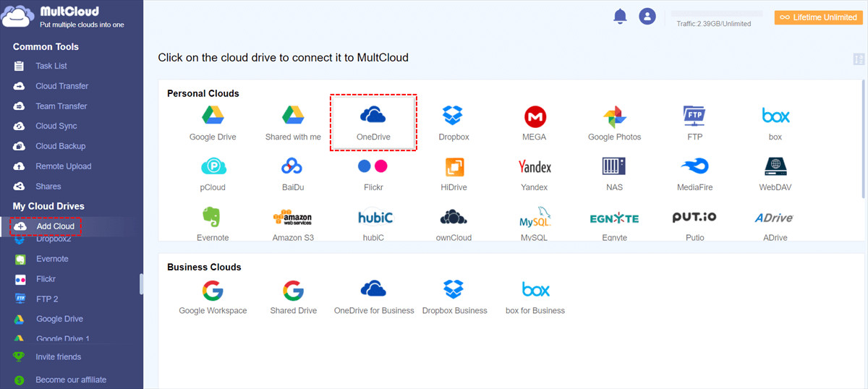Click the sidebar scrollbar handle
Viewport: 868px width, 389px height.
[141, 283]
